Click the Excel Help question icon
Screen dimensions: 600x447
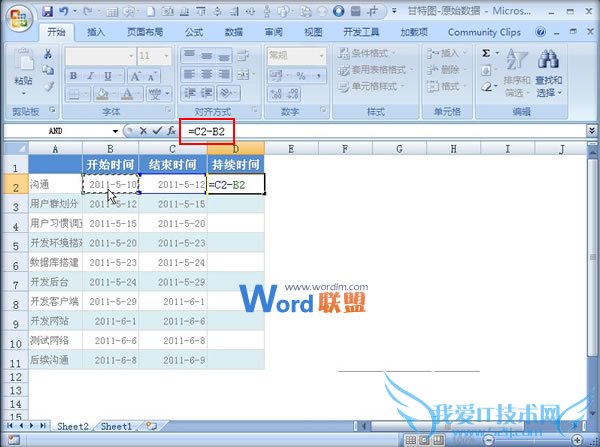[540, 32]
